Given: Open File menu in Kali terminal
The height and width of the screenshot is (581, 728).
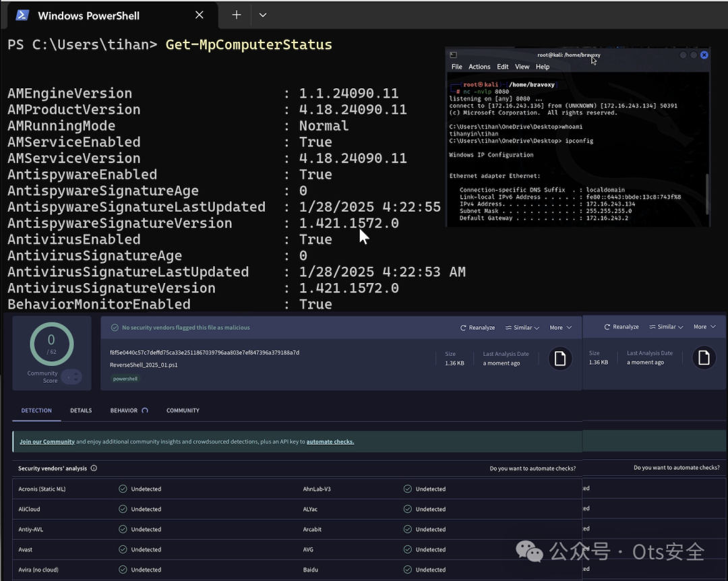Looking at the screenshot, I should pos(457,67).
